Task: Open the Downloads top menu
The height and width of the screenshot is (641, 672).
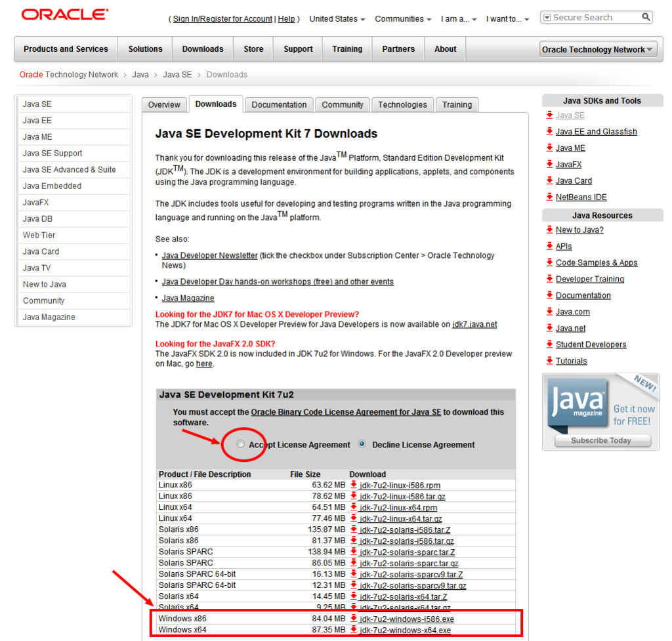Action: (203, 49)
